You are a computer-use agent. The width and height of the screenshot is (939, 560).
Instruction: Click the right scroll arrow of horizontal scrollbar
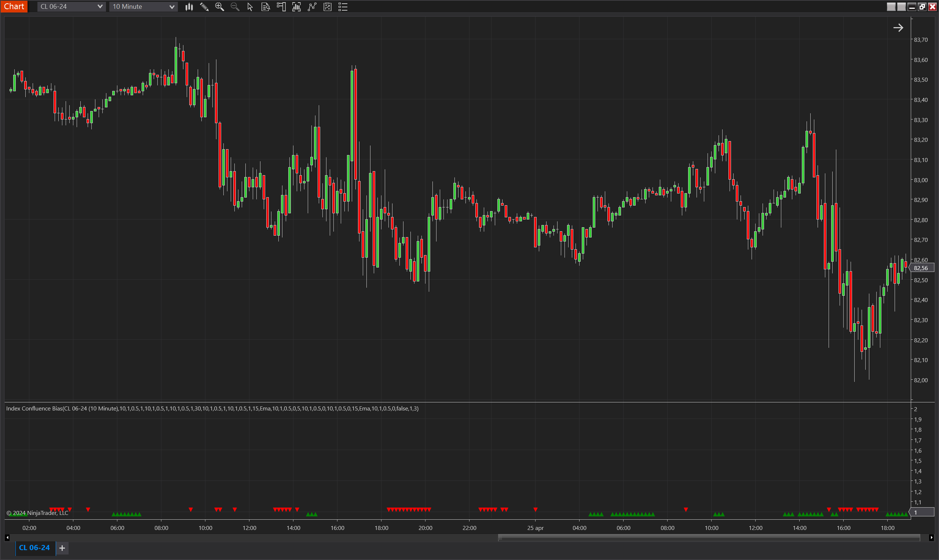click(x=931, y=537)
